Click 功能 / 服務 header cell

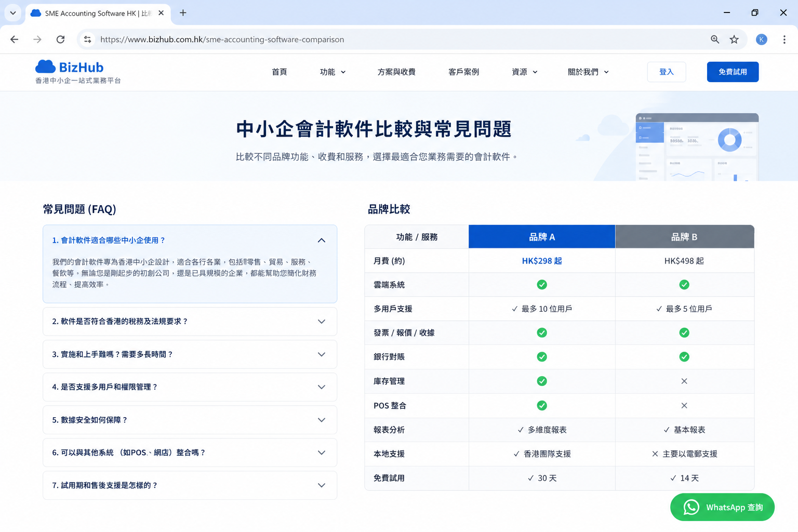pyautogui.click(x=417, y=237)
